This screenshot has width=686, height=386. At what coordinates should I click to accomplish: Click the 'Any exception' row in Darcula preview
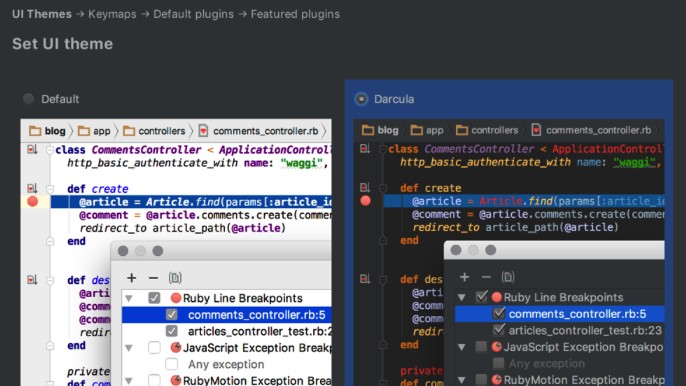click(x=560, y=363)
